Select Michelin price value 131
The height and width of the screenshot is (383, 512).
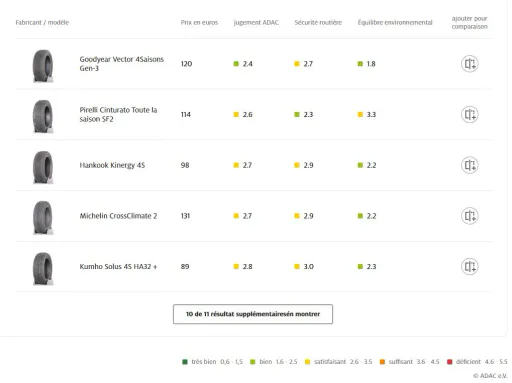[x=185, y=216]
